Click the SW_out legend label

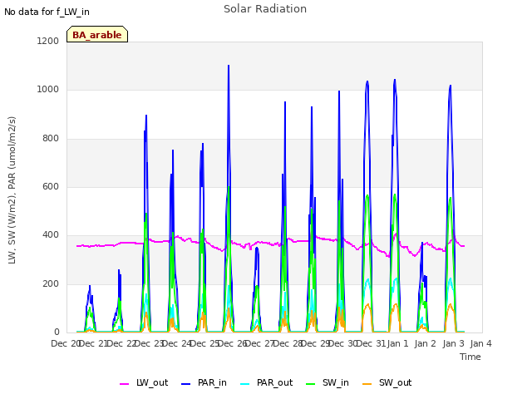[396, 382]
